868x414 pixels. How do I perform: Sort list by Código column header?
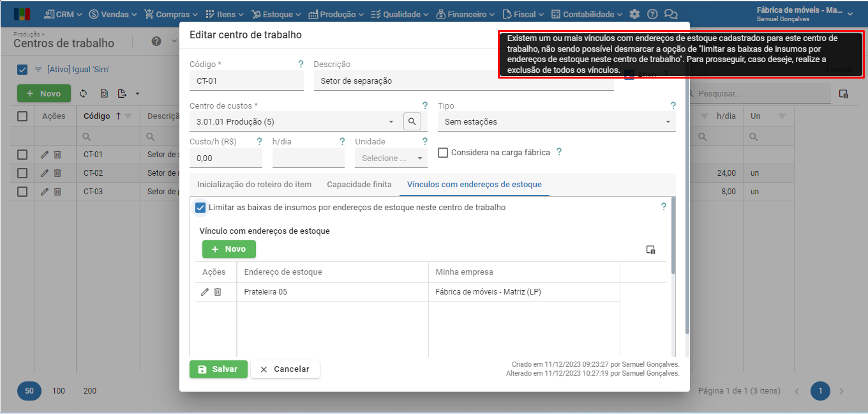(97, 116)
